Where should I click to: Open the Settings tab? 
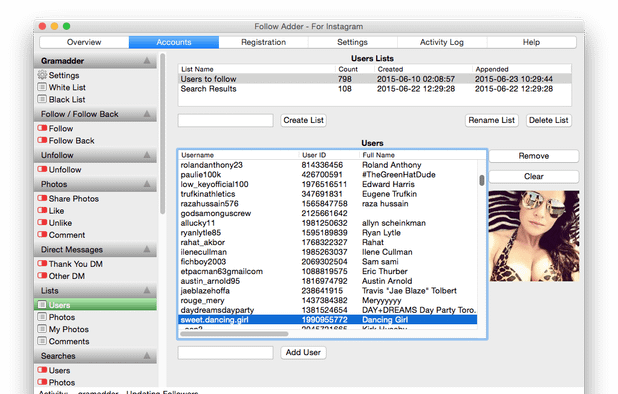coord(352,42)
